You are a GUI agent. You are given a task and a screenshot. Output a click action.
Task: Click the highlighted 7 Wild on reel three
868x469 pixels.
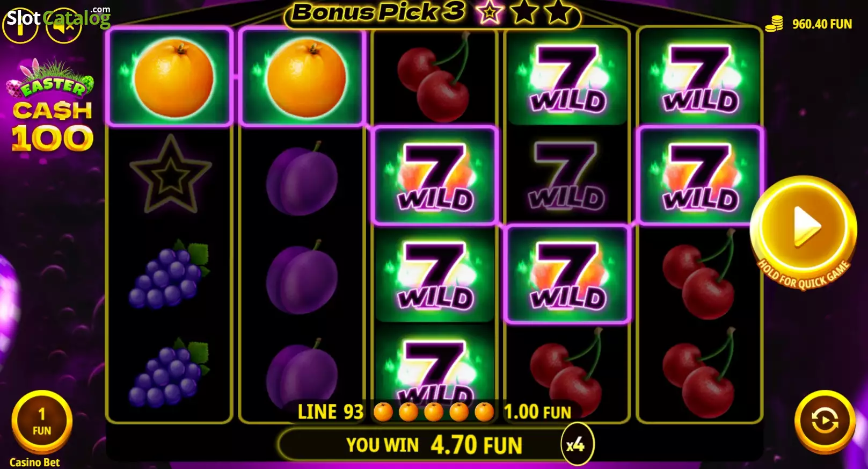(435, 176)
